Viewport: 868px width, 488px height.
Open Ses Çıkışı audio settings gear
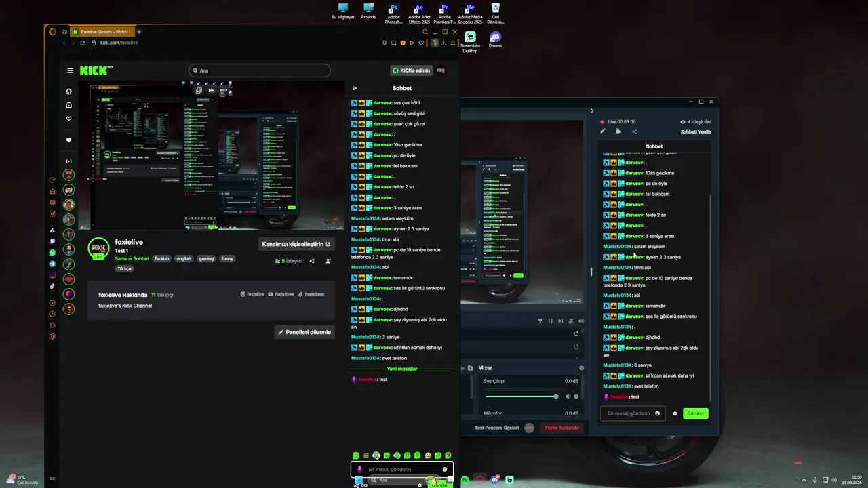[x=576, y=396]
